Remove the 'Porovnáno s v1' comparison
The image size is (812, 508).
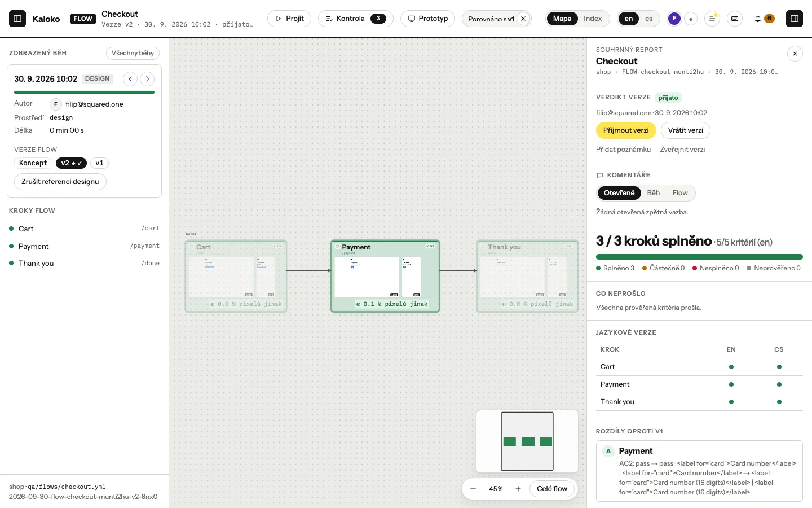523,19
